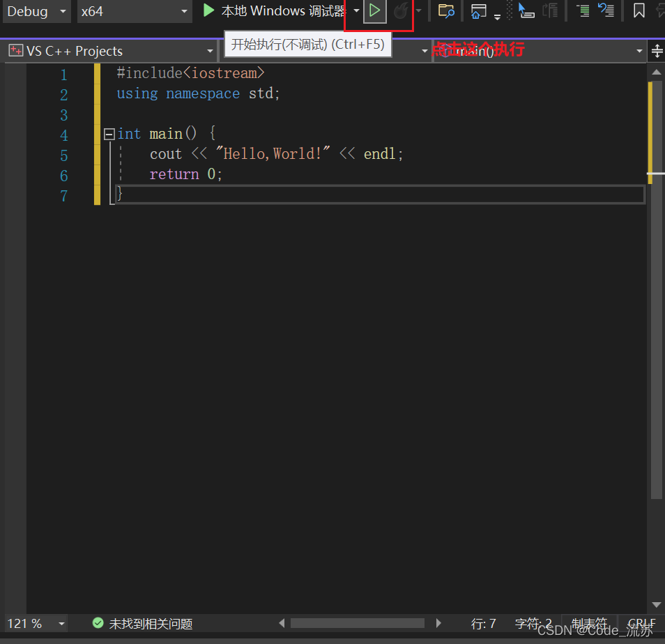Click the vertical scrollbar down arrow
This screenshot has width=665, height=644.
click(x=656, y=604)
